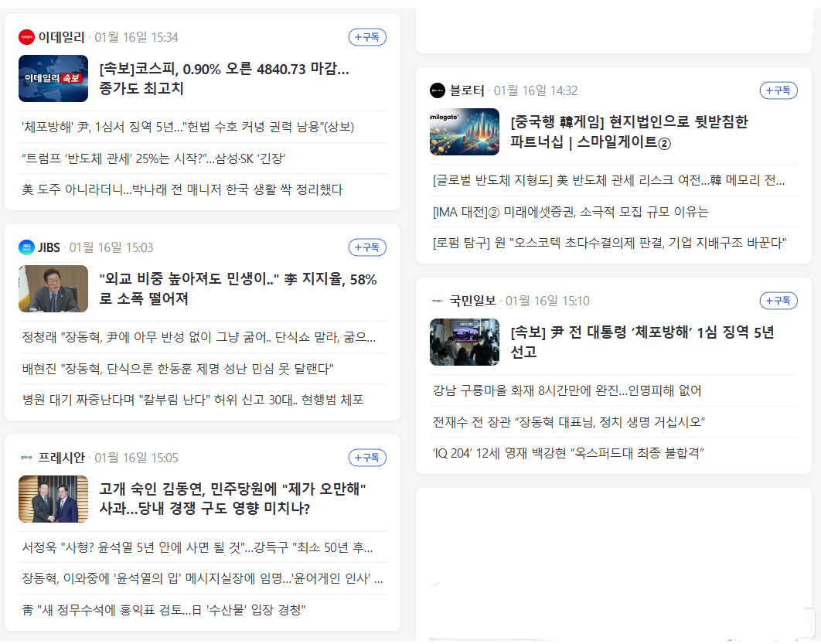Open headline '[속보]코스피, 0.90% 오른 4840.73 마감'

click(x=224, y=79)
